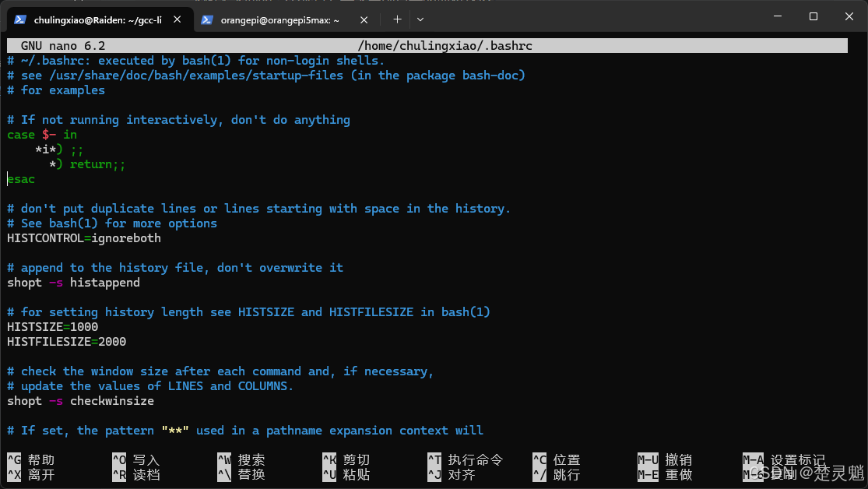Click comment 'for setting history length'
The height and width of the screenshot is (489, 868).
click(x=248, y=311)
